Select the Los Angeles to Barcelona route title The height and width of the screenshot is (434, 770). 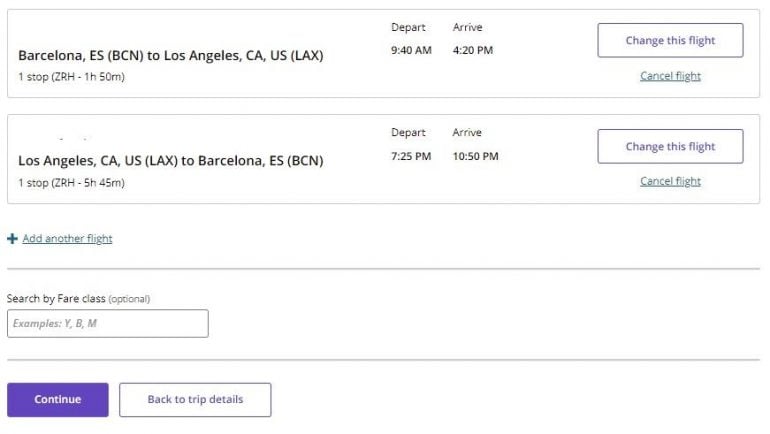170,160
